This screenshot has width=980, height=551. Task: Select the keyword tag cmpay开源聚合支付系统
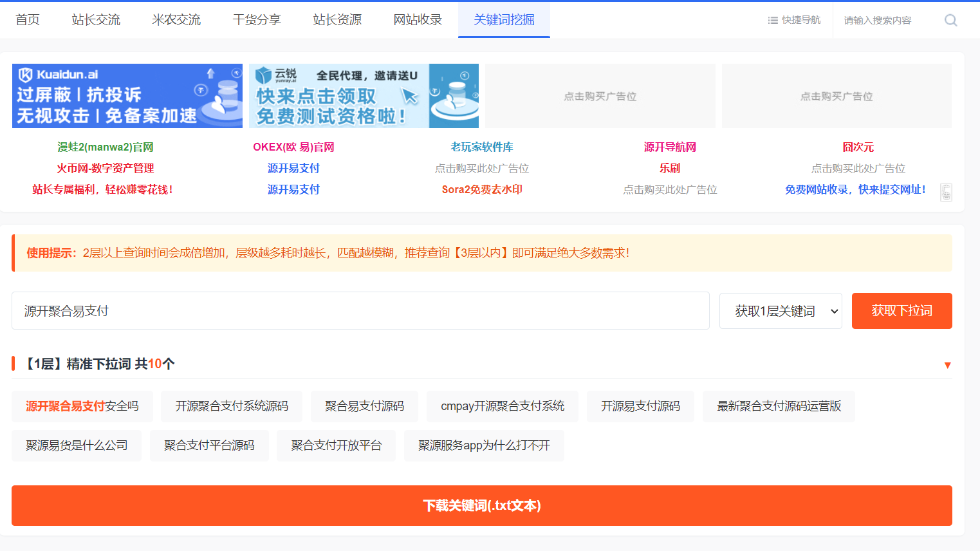502,406
